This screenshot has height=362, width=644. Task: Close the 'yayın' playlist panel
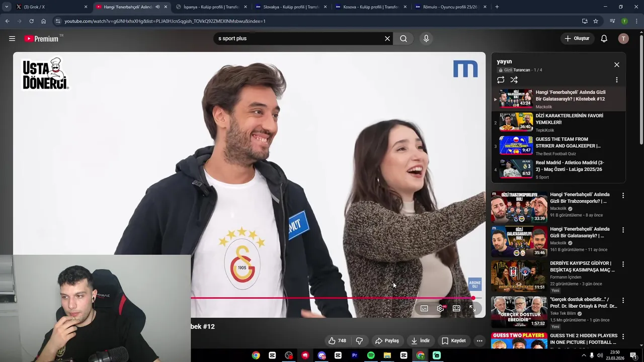(x=617, y=65)
